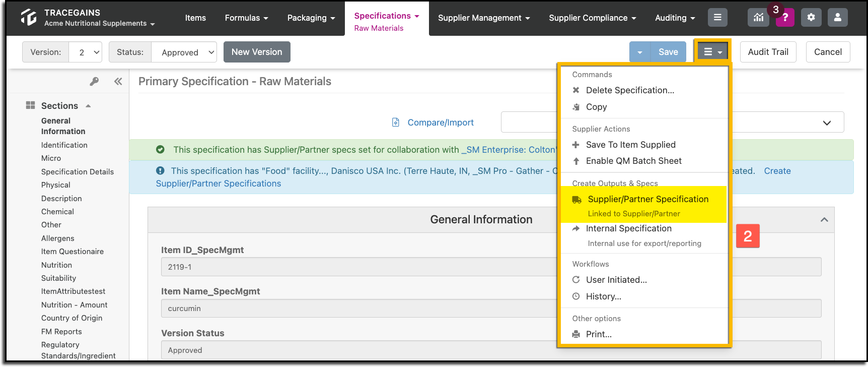Open the Auditing menu

coord(675,18)
